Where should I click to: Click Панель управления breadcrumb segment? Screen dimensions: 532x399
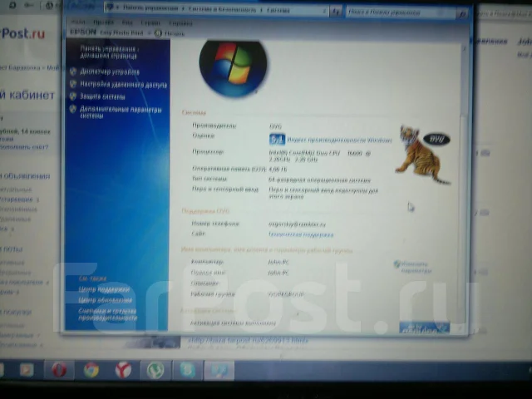pos(150,8)
